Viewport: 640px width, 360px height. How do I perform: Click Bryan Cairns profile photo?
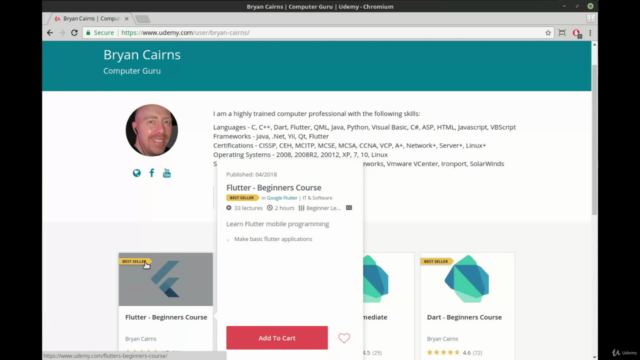click(x=152, y=130)
